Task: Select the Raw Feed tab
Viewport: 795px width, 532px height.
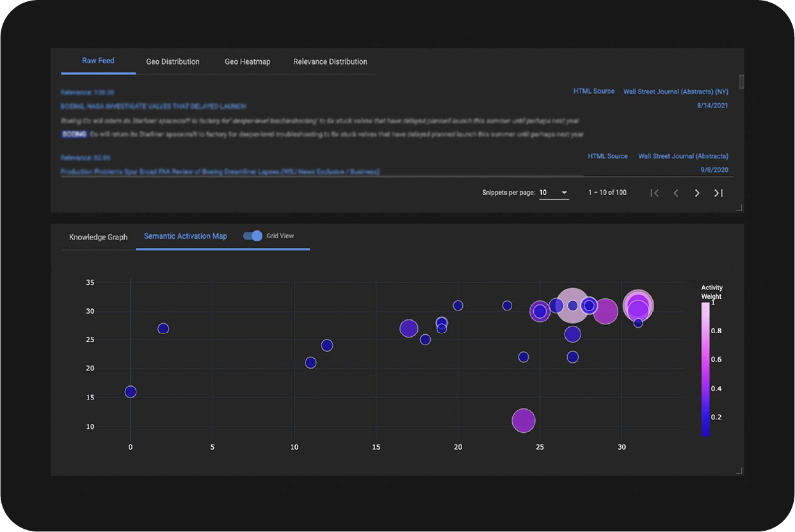Action: point(98,61)
